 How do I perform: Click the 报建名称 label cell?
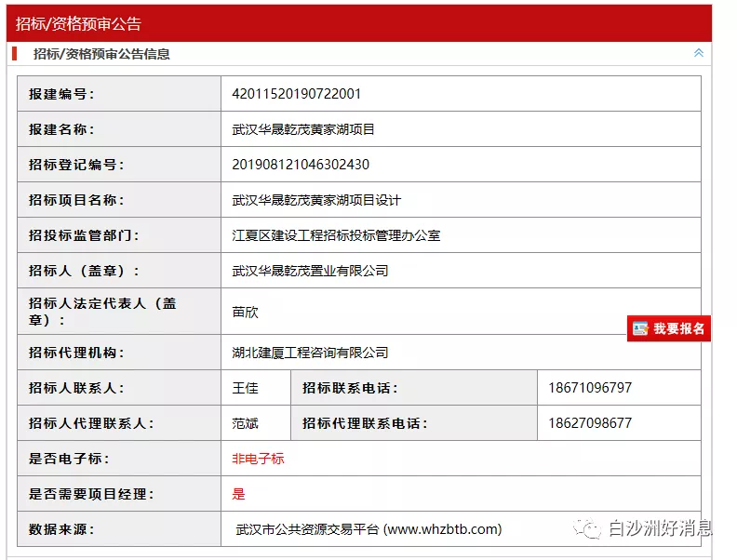[x=119, y=129]
